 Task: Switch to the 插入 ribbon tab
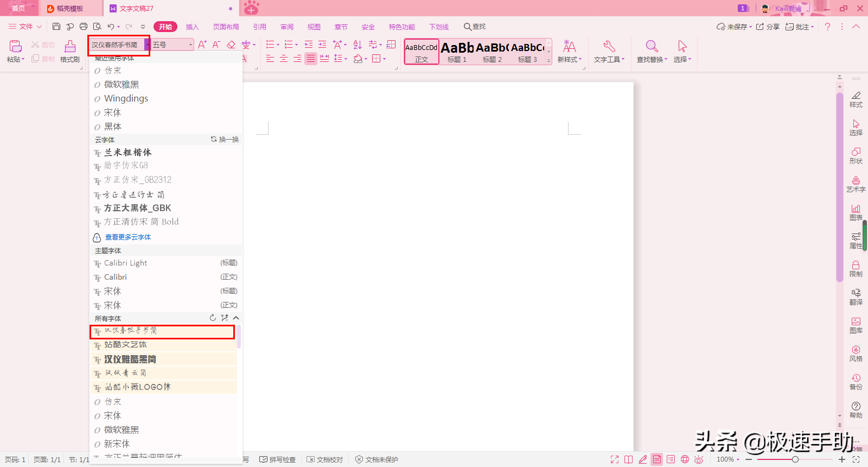(193, 27)
